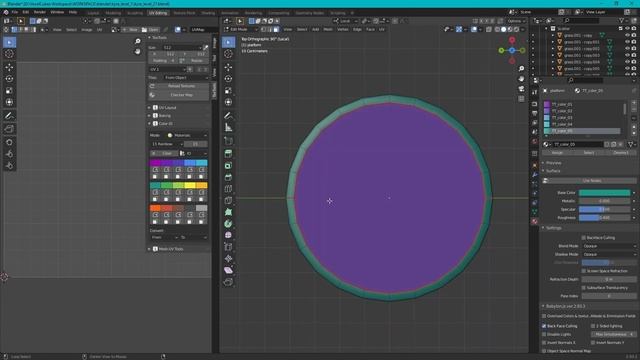
Task: Select the Bevel tool
Action: point(229,177)
